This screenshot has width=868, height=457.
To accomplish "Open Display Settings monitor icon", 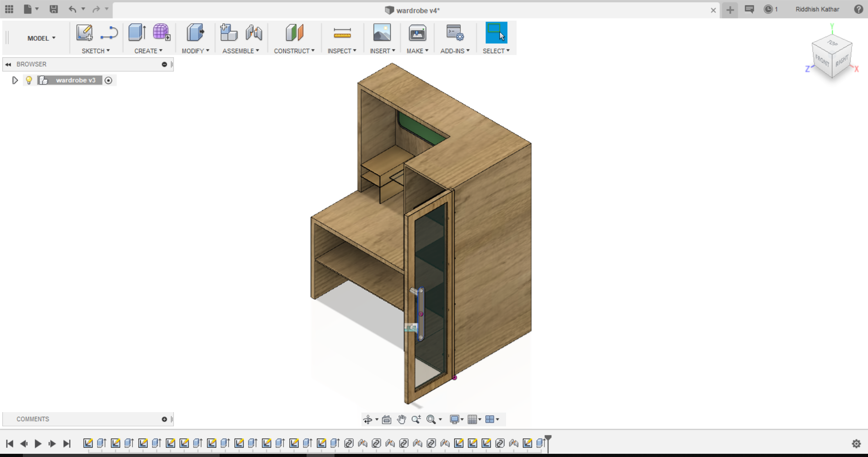I will [x=454, y=419].
